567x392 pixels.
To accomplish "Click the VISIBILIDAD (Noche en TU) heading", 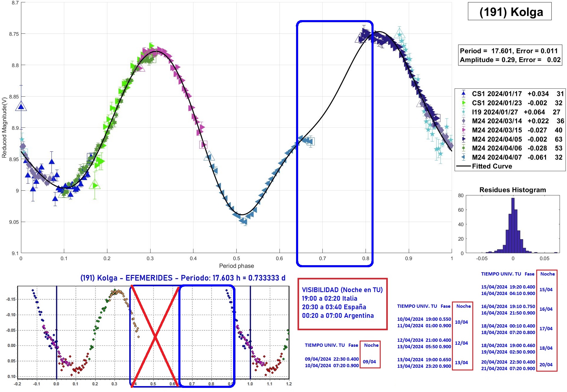I will (x=342, y=290).
